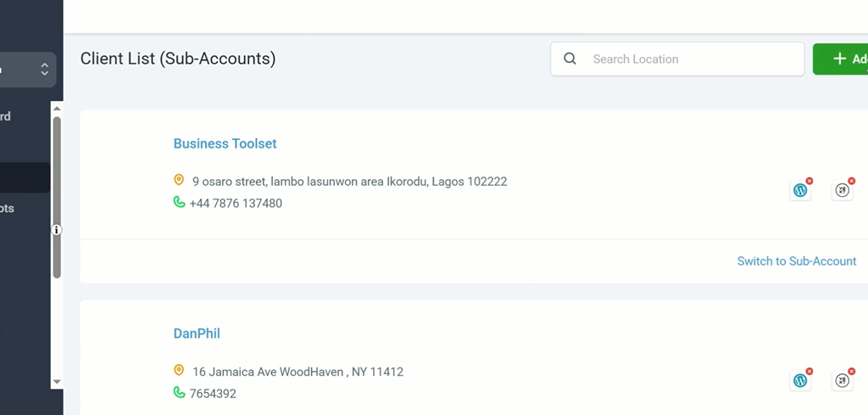Click the sidebar scrollbar down arrow
This screenshot has height=415, width=868.
pos(57,382)
